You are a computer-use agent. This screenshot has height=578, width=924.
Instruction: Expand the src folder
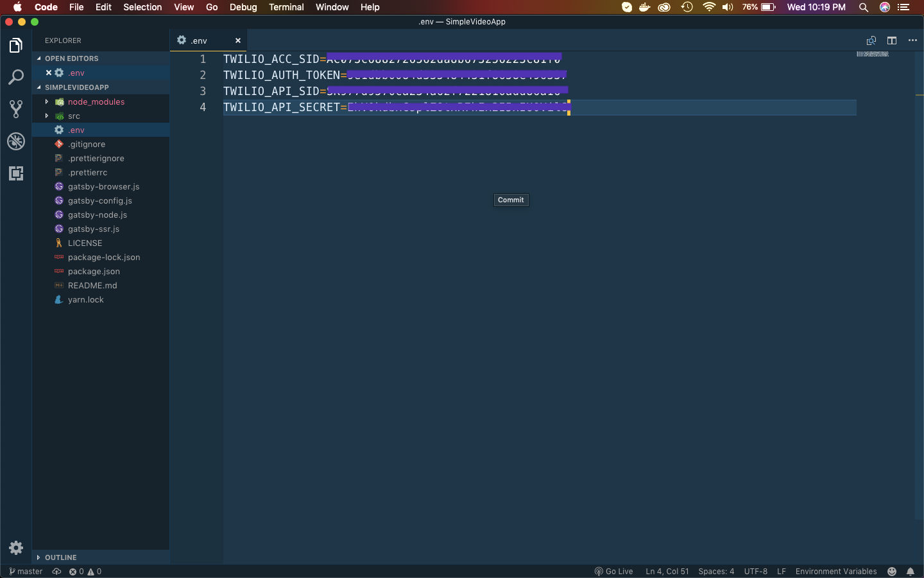pyautogui.click(x=101, y=116)
